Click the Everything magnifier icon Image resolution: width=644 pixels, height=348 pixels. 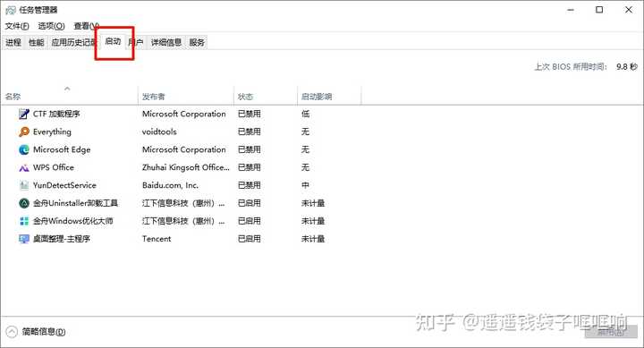[24, 132]
